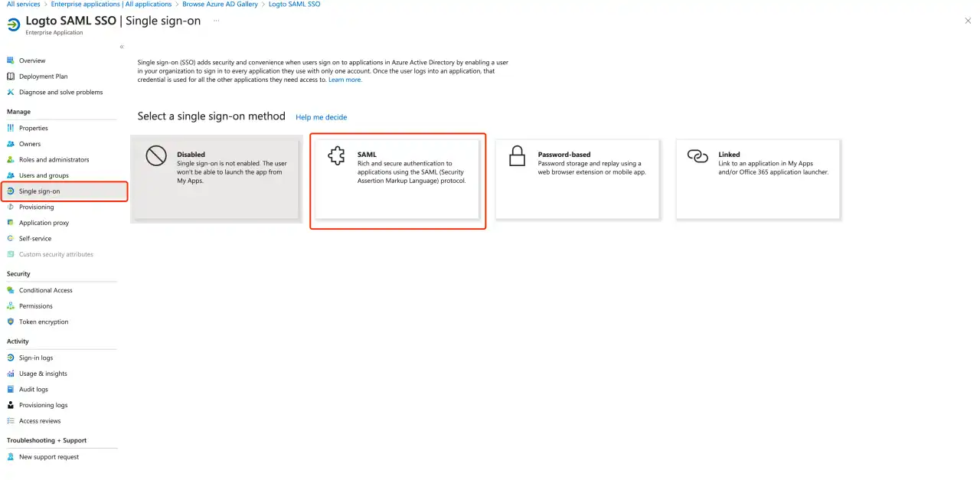This screenshot has height=480, width=980.
Task: Click the Audit logs icon in the sidebar
Action: 11,389
